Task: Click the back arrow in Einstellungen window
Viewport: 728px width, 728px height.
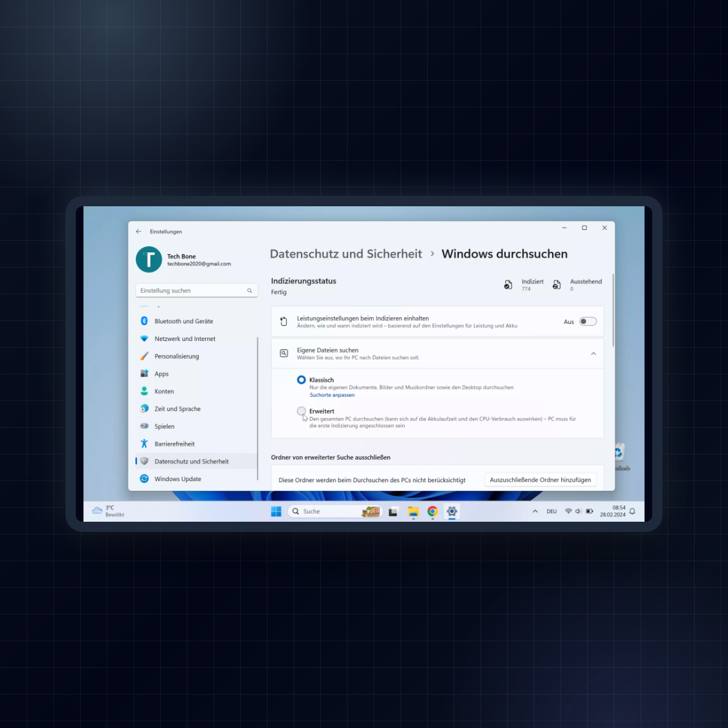Action: [x=139, y=231]
